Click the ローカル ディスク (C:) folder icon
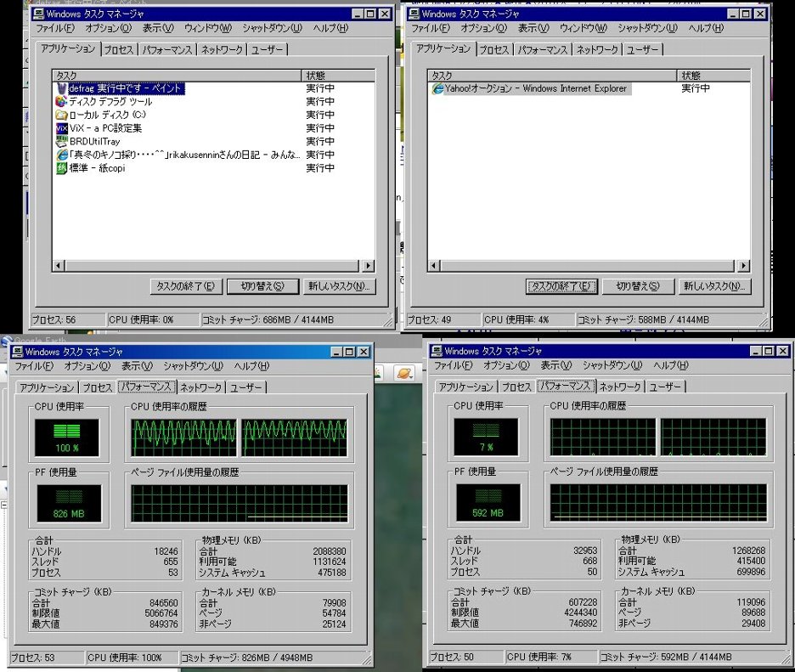Screen dimensions: 795x672 point(61,115)
